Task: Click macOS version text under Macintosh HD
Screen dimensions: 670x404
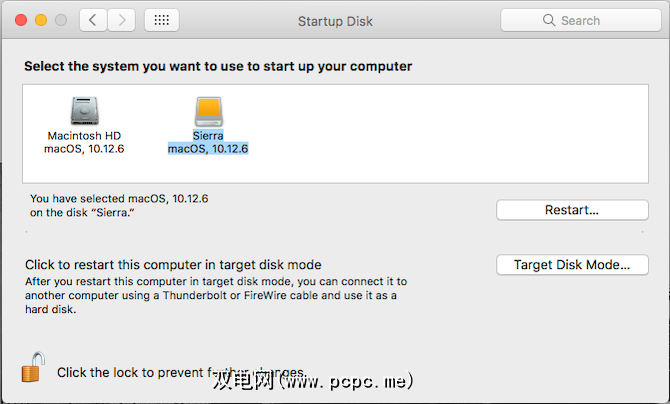Action: tap(84, 149)
